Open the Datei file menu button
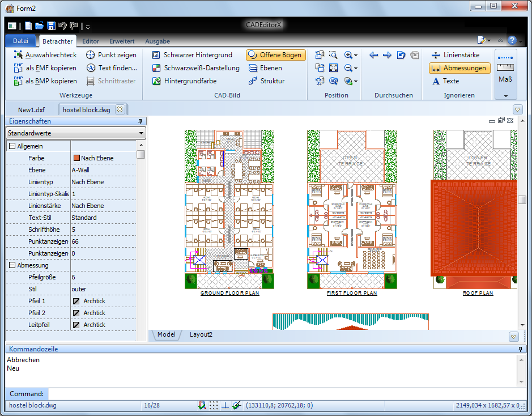532x416 pixels. pos(20,41)
